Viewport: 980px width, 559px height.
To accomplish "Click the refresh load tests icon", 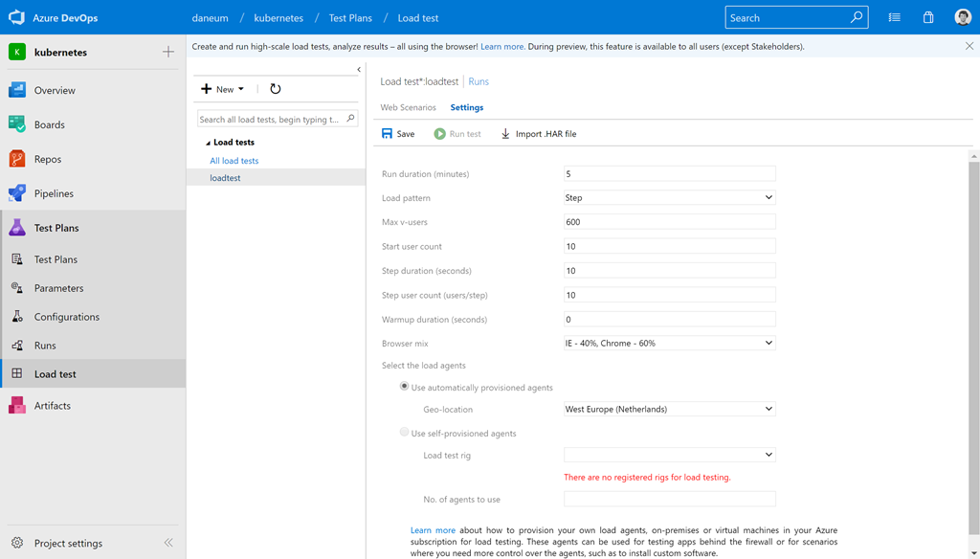I will click(x=276, y=89).
